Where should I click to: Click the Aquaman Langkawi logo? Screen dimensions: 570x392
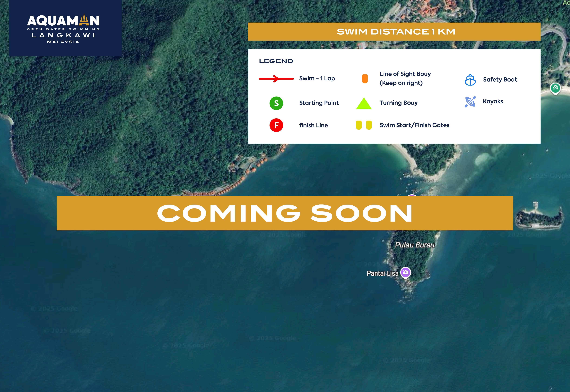[63, 28]
